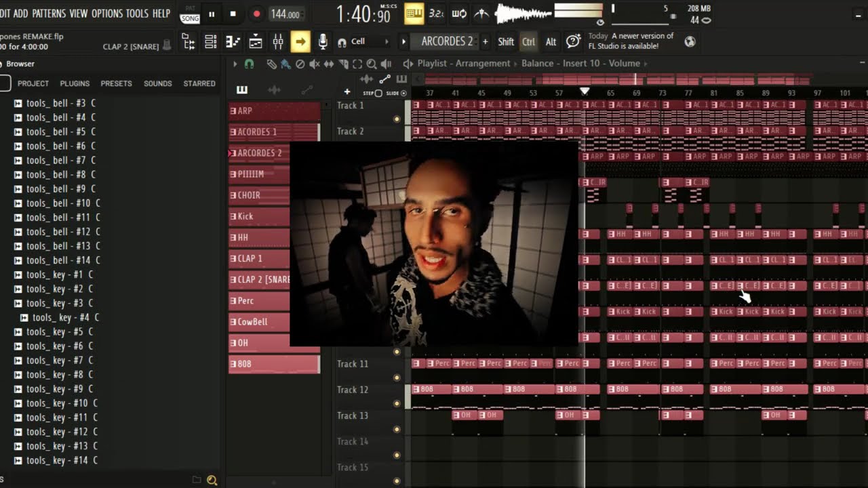Switch to the PLUGINS browser tab
The height and width of the screenshot is (488, 868).
75,83
